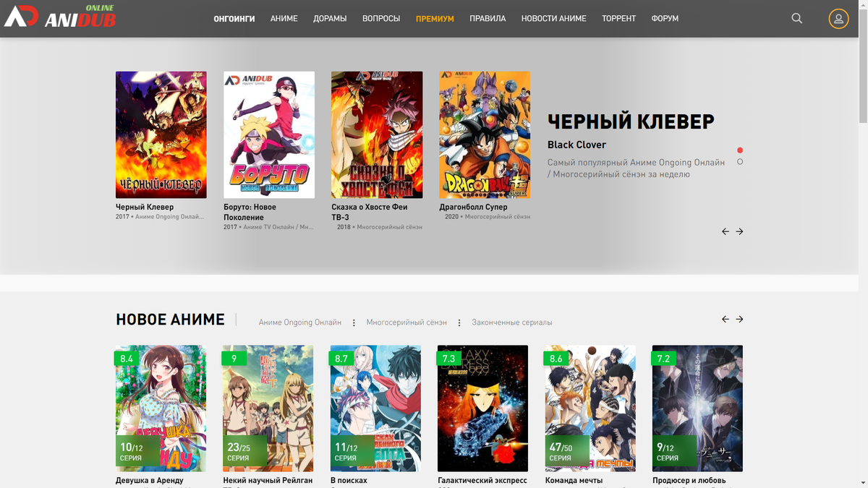868x488 pixels.
Task: Click the Black Clover subtitle text
Action: point(576,145)
